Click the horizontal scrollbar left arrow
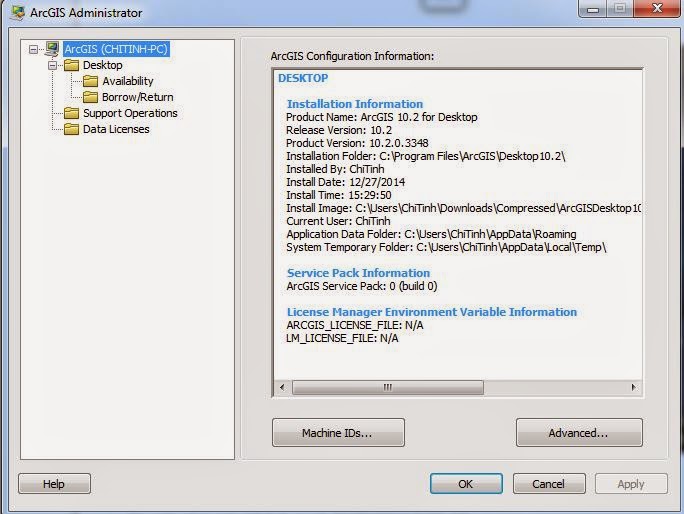Screen dimensions: 684x514 (x=282, y=387)
